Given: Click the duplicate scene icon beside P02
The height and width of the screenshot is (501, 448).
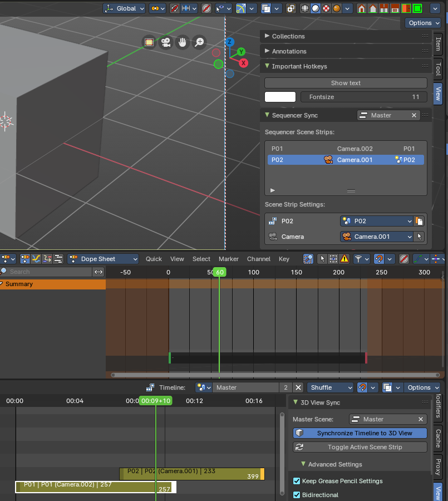Looking at the screenshot, I should pyautogui.click(x=419, y=221).
